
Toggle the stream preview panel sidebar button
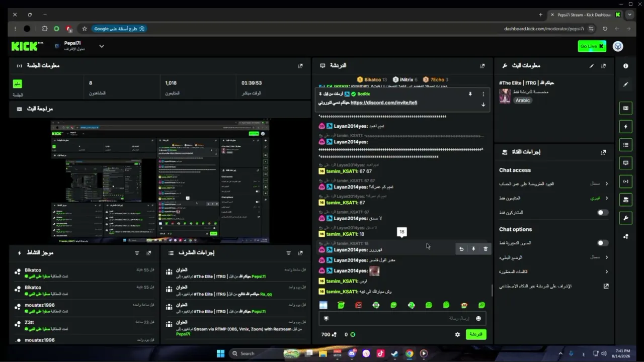[x=626, y=108]
